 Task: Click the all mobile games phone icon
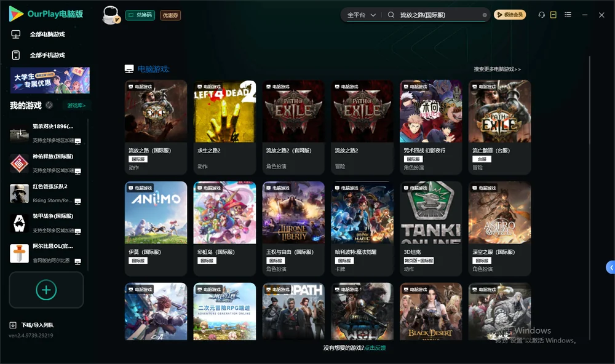16,55
